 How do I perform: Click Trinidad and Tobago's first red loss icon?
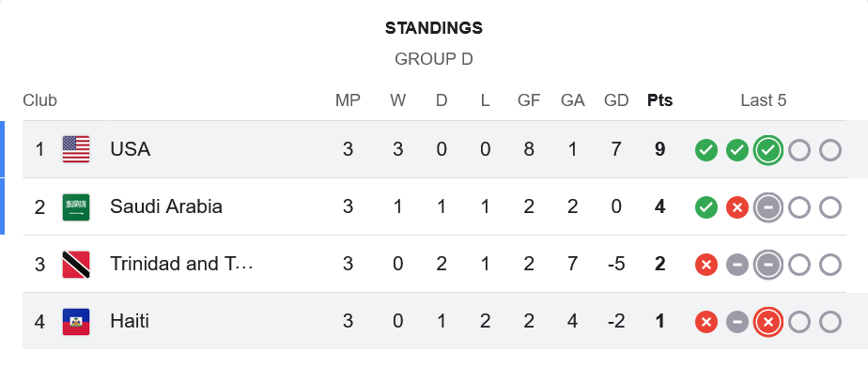[x=705, y=265]
